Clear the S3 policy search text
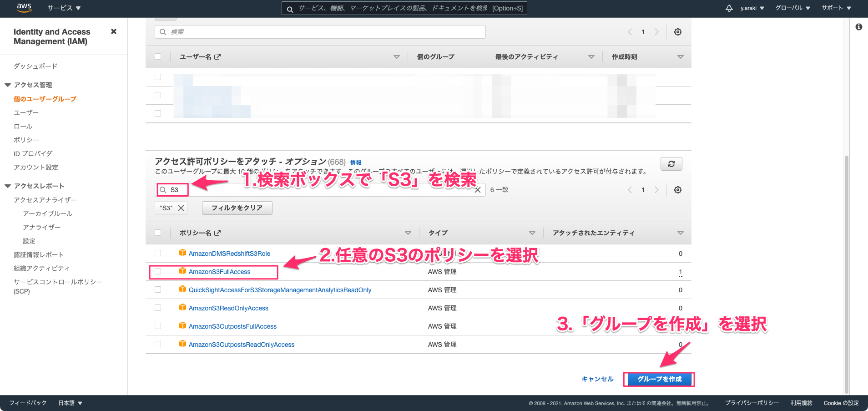 (478, 190)
